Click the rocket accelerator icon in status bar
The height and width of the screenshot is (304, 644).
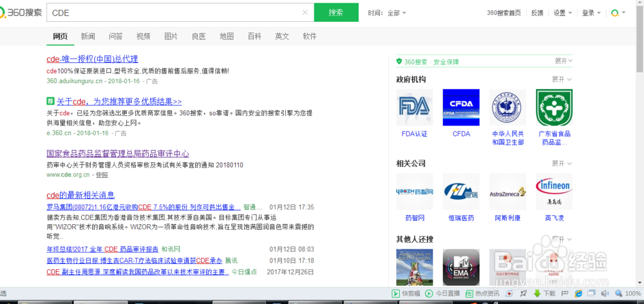[x=523, y=293]
